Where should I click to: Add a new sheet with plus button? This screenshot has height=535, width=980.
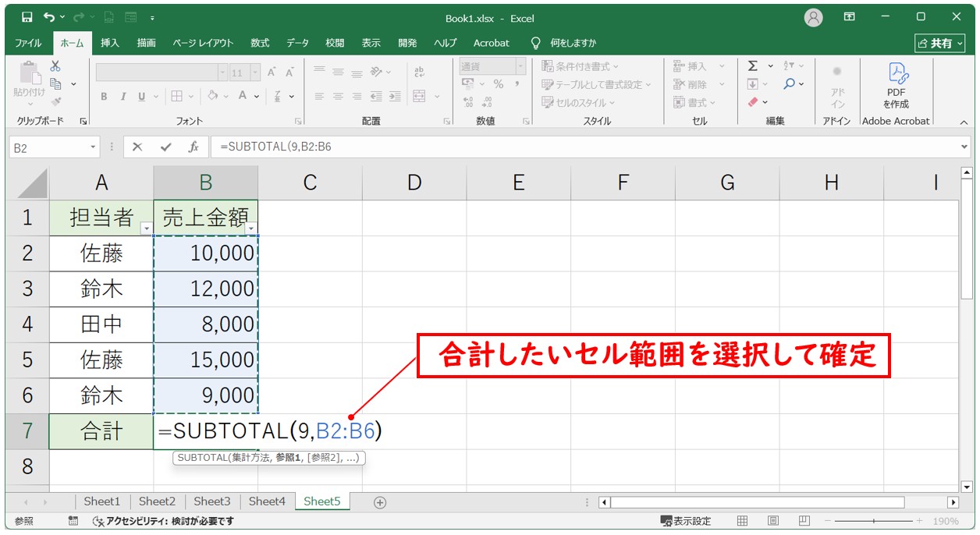point(380,502)
